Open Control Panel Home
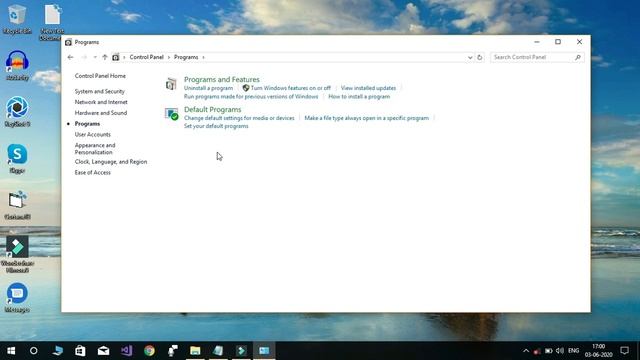Viewport: 640px width, 360px height. (x=100, y=76)
